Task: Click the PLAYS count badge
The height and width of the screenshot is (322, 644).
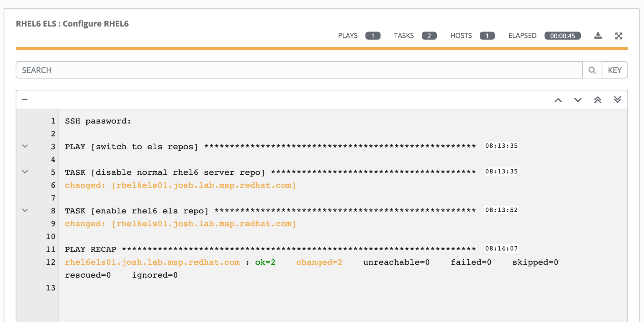Action: pos(373,36)
